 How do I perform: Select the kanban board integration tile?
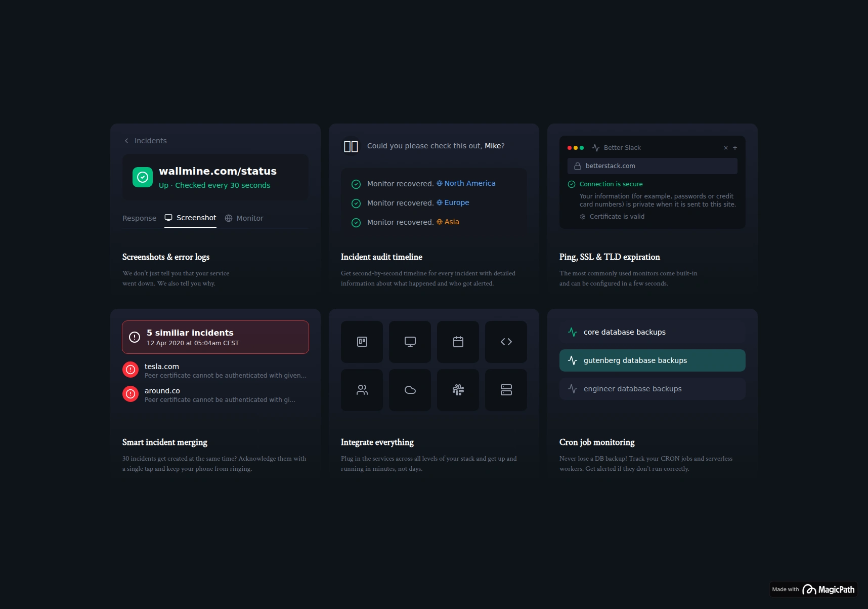point(362,342)
